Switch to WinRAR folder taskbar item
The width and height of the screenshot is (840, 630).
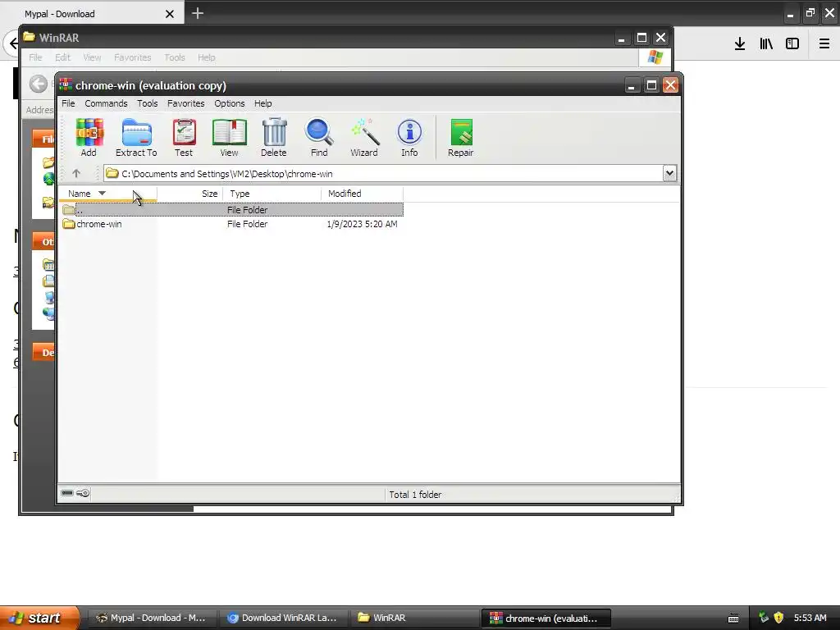tap(413, 618)
